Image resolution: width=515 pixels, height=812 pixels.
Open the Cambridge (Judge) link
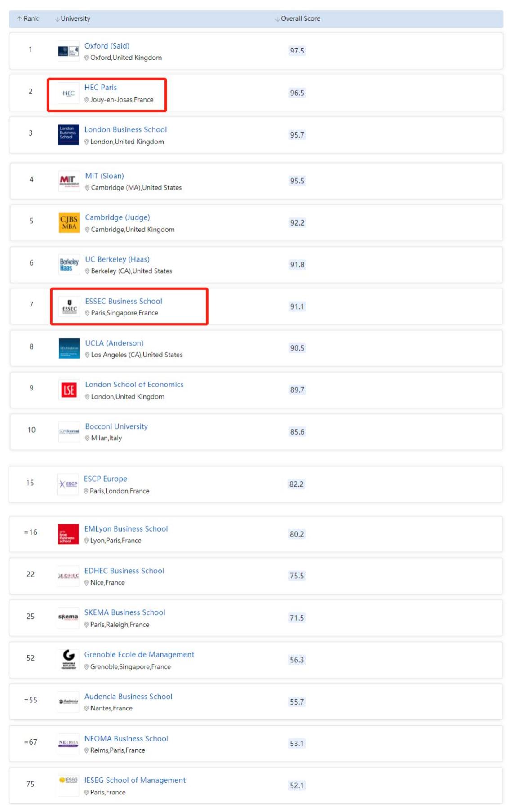[118, 217]
